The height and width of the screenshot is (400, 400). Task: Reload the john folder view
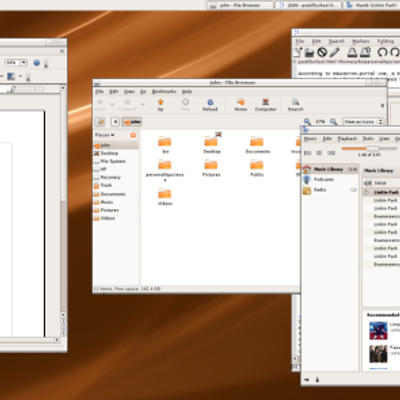point(210,105)
